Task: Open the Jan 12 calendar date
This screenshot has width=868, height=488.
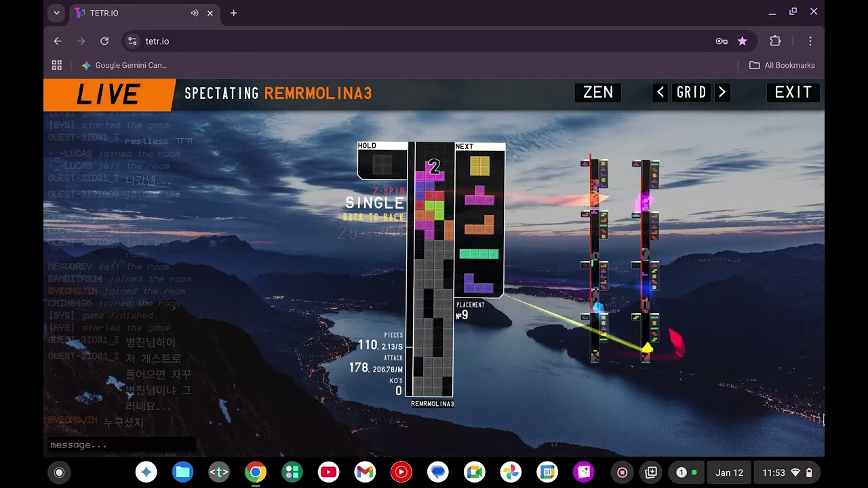Action: (730, 472)
